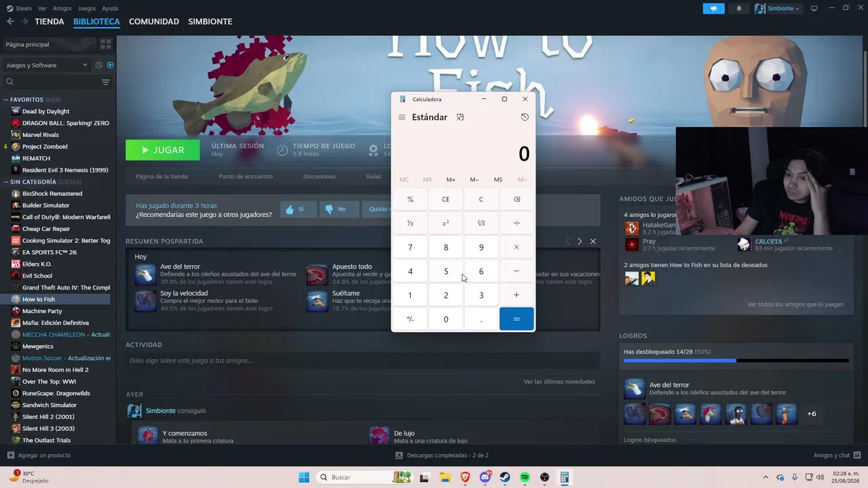Image resolution: width=868 pixels, height=488 pixels.
Task: Collapse the FAVORITOS category
Action: pos(6,100)
